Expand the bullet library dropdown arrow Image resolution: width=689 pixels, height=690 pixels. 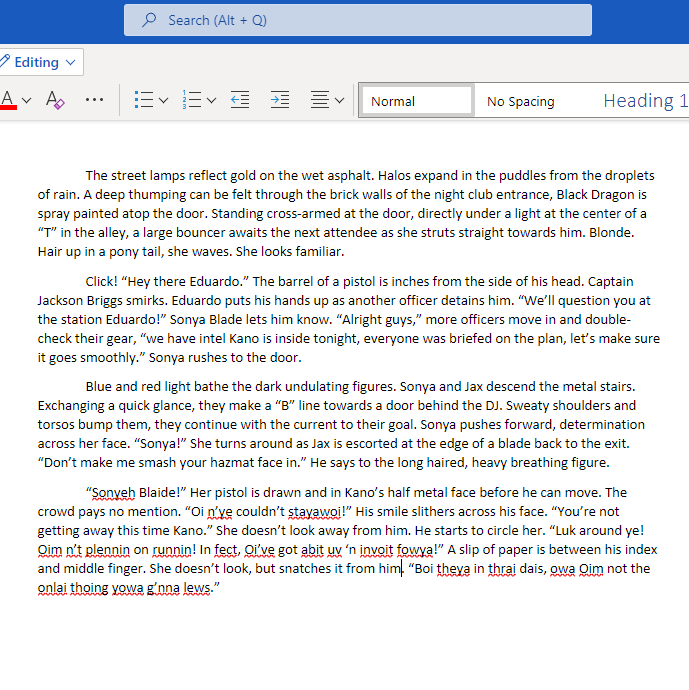[163, 101]
